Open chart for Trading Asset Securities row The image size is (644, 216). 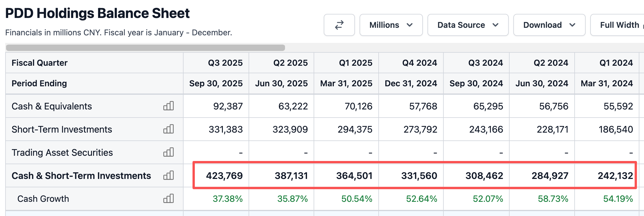169,152
